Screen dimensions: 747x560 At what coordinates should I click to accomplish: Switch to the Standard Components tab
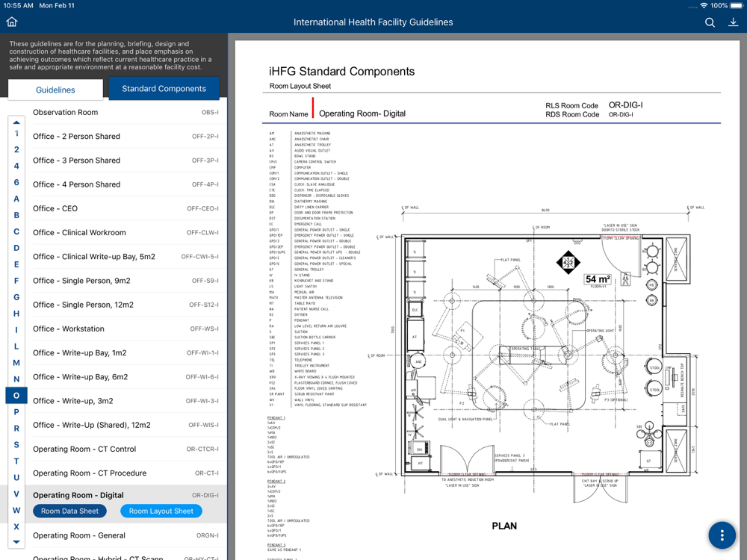164,89
